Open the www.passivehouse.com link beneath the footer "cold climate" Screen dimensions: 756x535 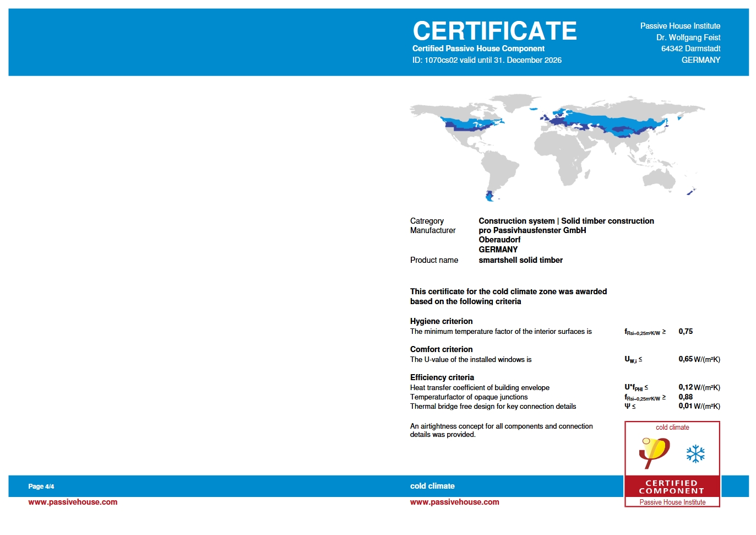point(454,502)
